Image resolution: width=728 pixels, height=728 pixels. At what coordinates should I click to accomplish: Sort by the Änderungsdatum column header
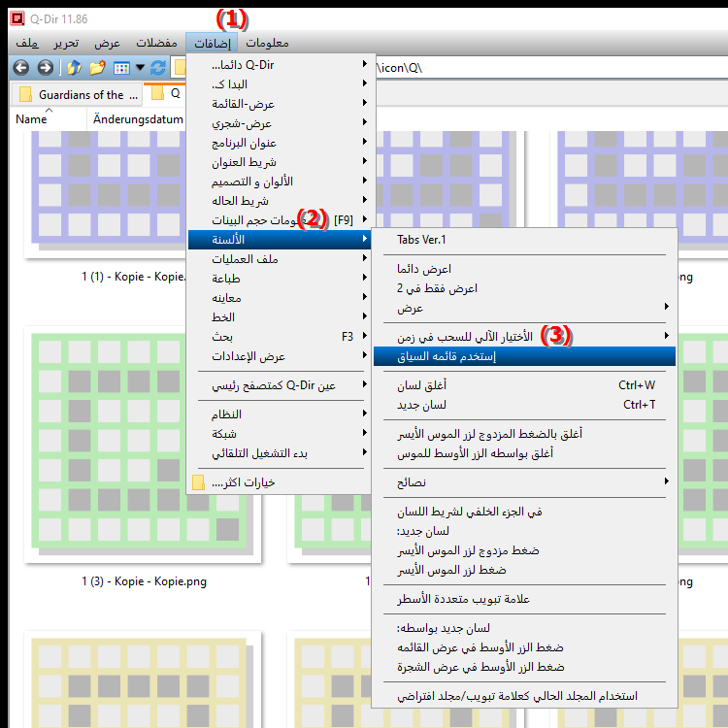click(x=138, y=119)
